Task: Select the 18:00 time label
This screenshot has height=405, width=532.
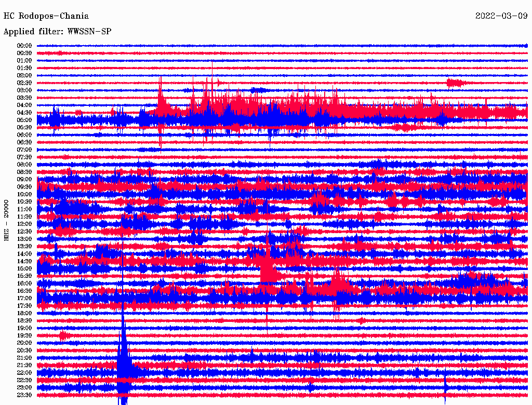Action: point(24,314)
